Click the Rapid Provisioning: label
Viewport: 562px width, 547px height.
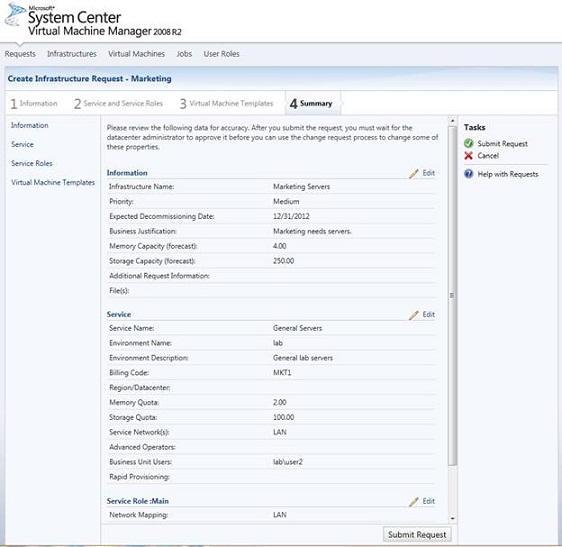click(139, 477)
